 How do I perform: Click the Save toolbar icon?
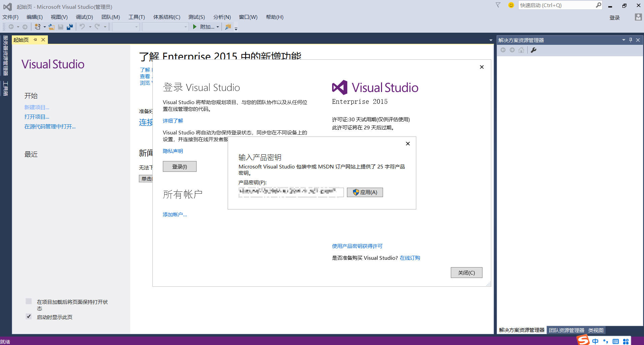61,27
